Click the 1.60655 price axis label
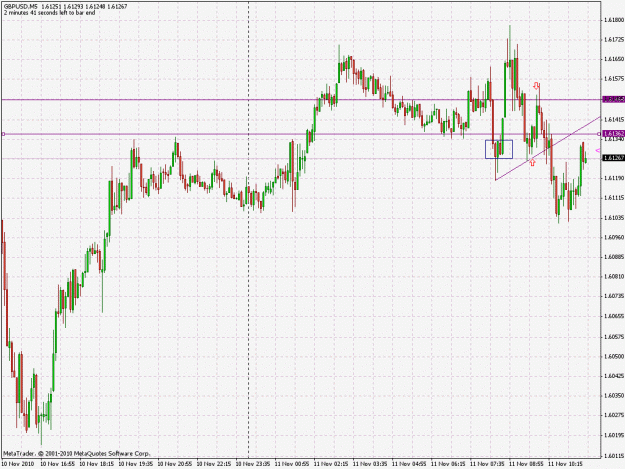Screen dimensions: 625x469 pos(614,316)
